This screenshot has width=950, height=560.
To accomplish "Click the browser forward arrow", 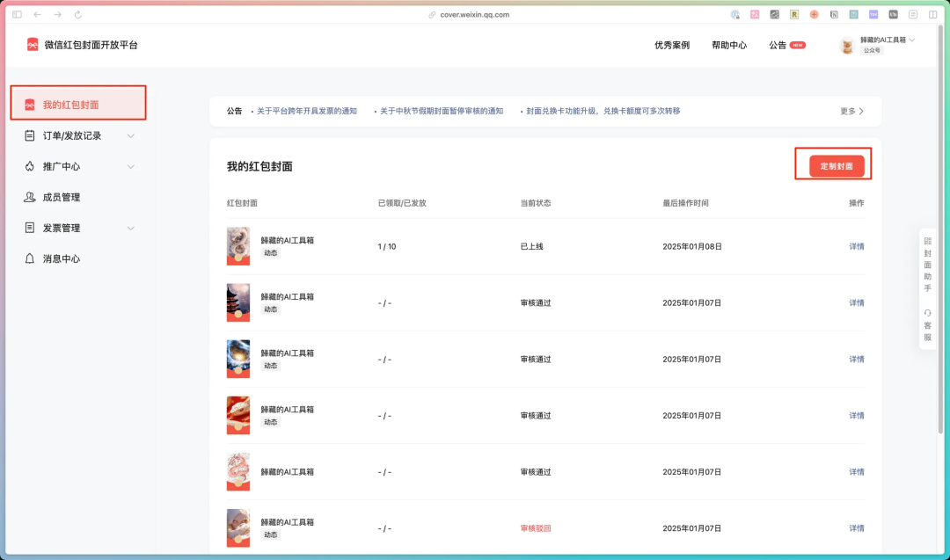I will coord(57,15).
